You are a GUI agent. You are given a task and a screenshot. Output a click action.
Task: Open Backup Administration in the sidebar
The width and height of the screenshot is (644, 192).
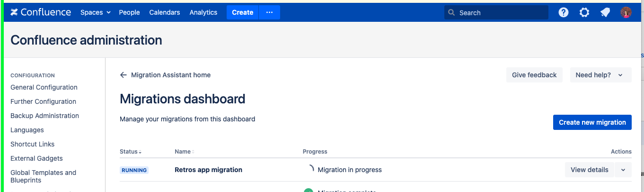pos(44,116)
